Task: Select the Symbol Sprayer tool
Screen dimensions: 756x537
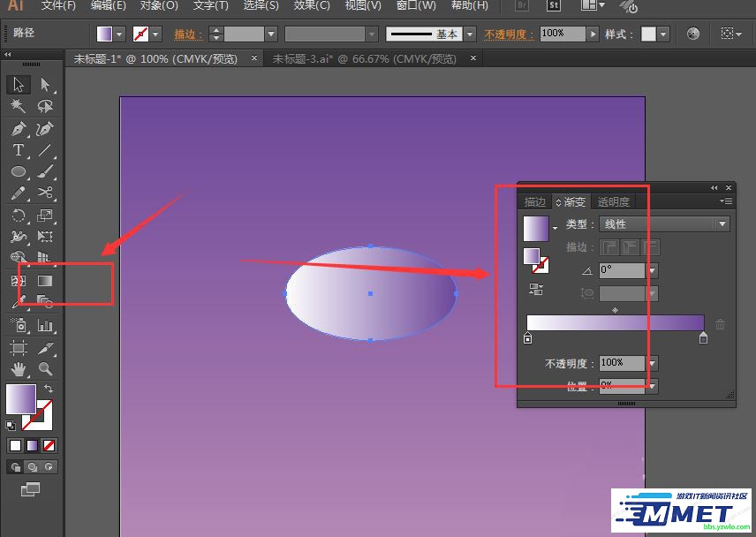Action: coord(19,325)
